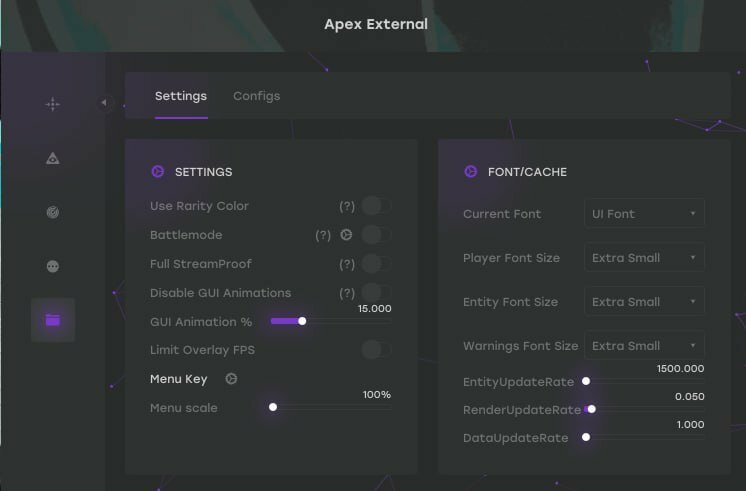Collapse the sidebar with the arrow button

[x=104, y=102]
